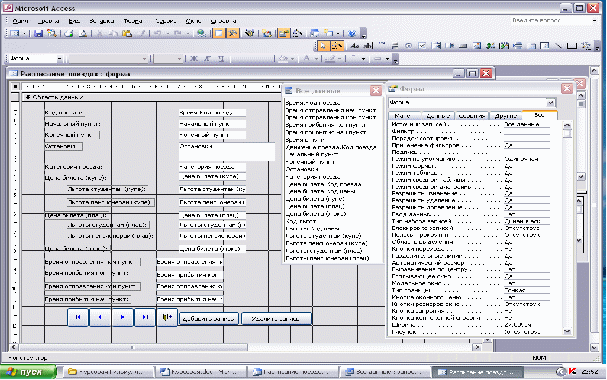Expand the View button dropdown arrow
This screenshot has width=607, height=380.
coord(24,33)
